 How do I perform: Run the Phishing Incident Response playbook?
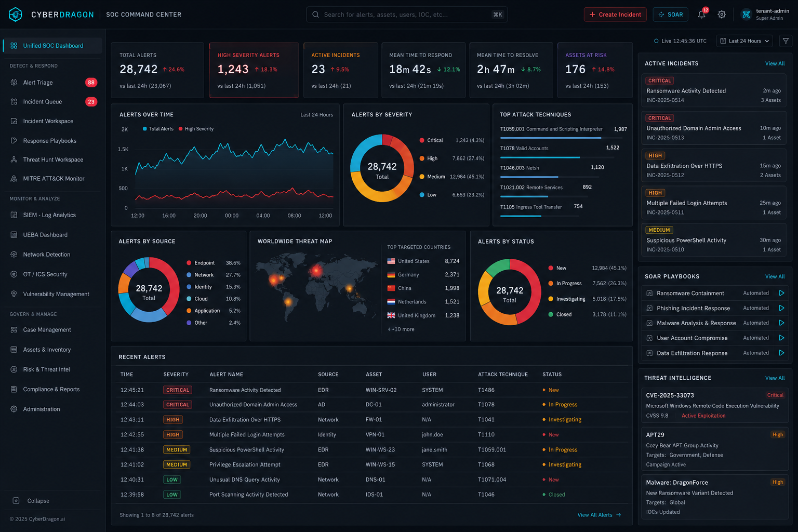(781, 308)
